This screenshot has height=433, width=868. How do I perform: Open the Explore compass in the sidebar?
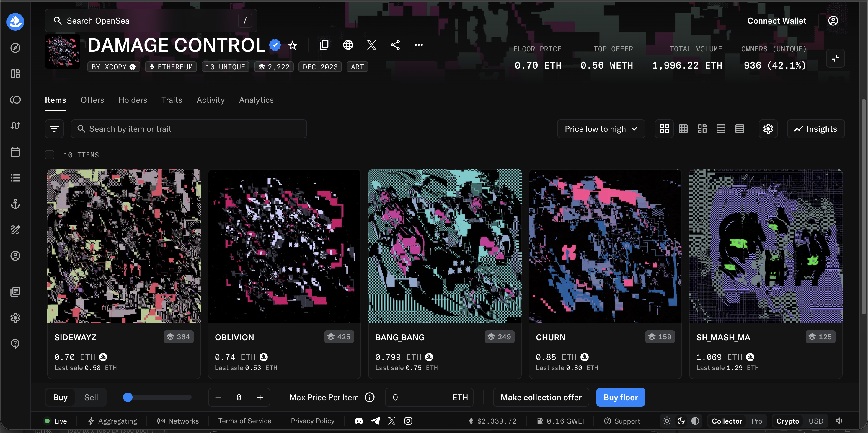coord(15,48)
